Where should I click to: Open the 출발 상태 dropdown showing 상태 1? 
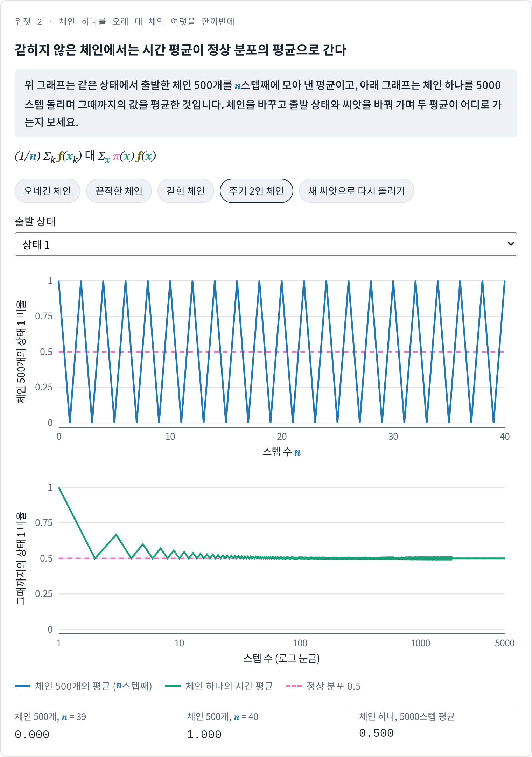(x=266, y=244)
